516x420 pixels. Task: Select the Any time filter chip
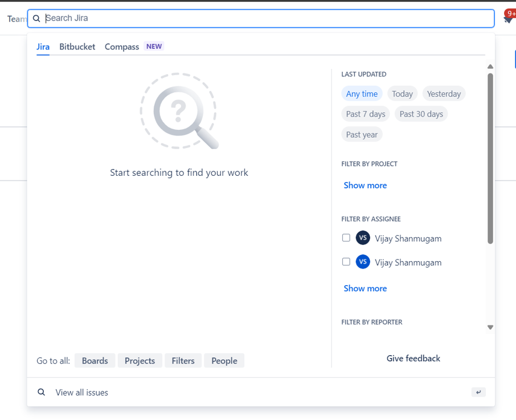362,94
